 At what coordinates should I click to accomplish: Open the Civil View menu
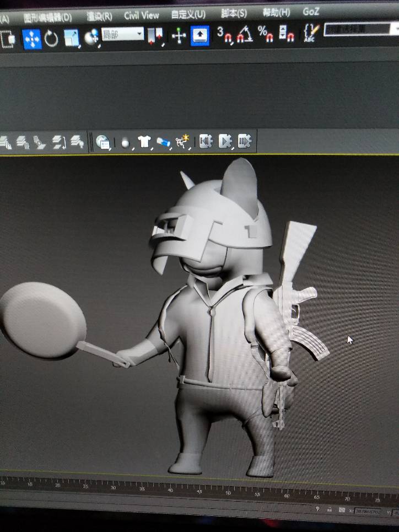pos(142,15)
